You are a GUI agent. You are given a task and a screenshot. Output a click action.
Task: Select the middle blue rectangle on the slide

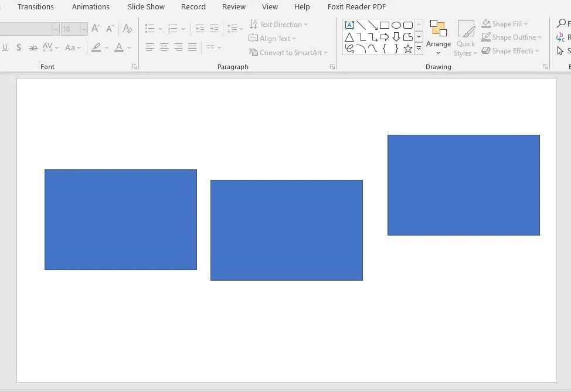click(286, 229)
